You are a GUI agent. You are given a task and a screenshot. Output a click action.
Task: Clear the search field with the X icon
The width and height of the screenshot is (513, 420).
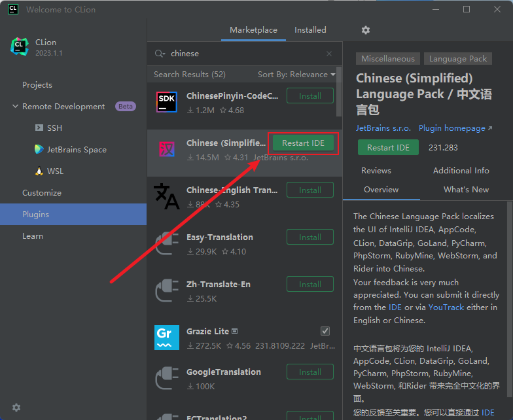329,54
